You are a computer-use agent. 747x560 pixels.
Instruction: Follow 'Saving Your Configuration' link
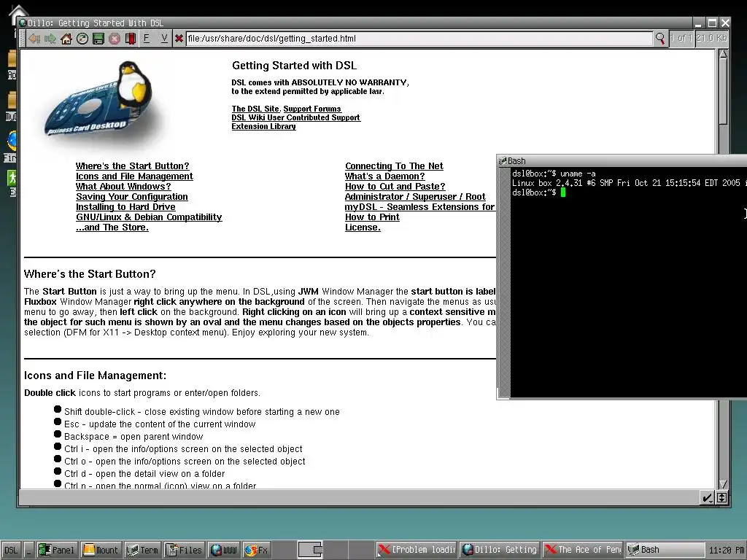click(x=132, y=197)
